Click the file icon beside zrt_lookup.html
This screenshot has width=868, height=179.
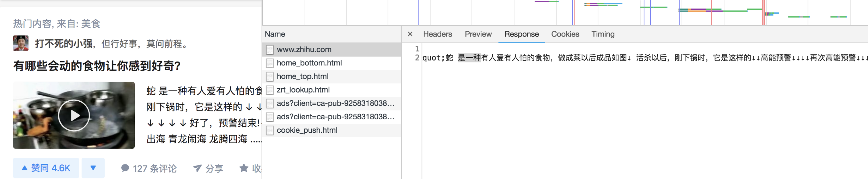coord(269,90)
